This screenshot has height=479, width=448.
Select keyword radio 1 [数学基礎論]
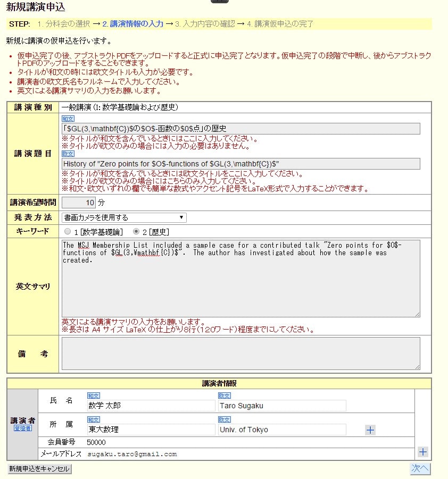click(x=67, y=232)
